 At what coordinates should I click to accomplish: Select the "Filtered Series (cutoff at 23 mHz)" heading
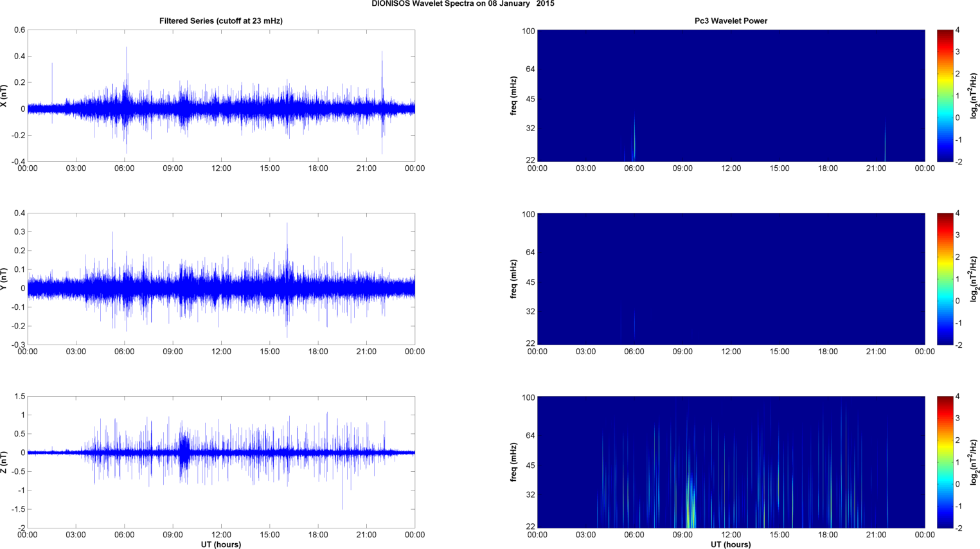[221, 21]
